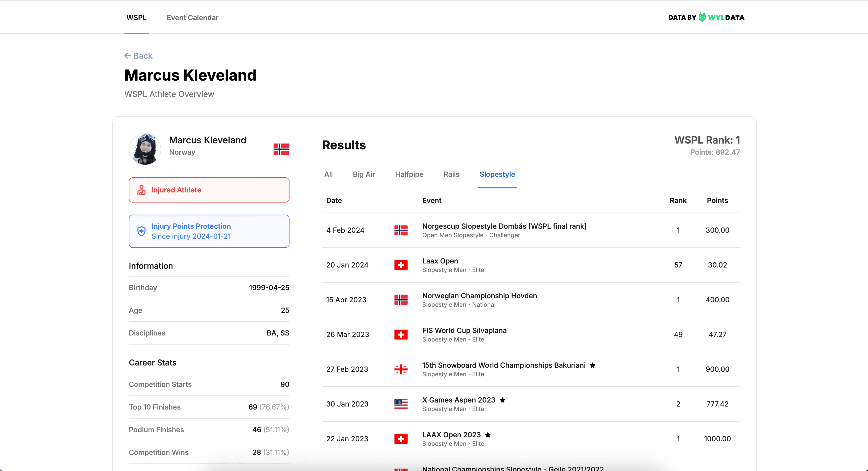Click the Competition Starts value 90
868x471 pixels.
pos(285,384)
